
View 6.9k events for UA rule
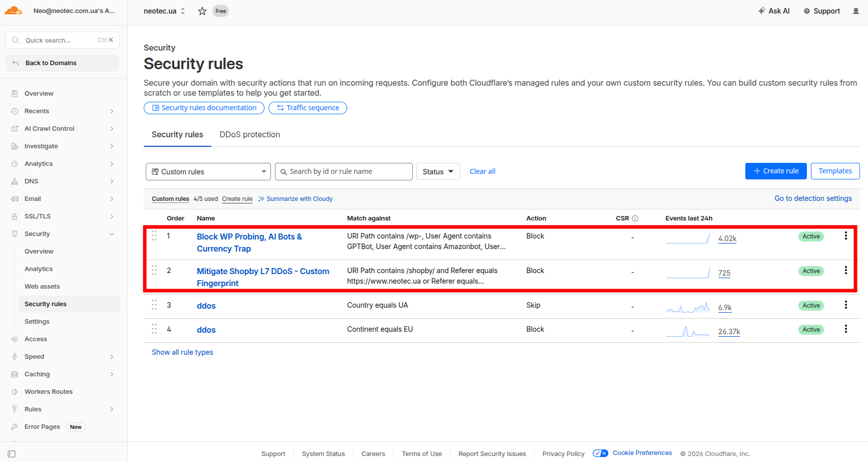pyautogui.click(x=725, y=308)
